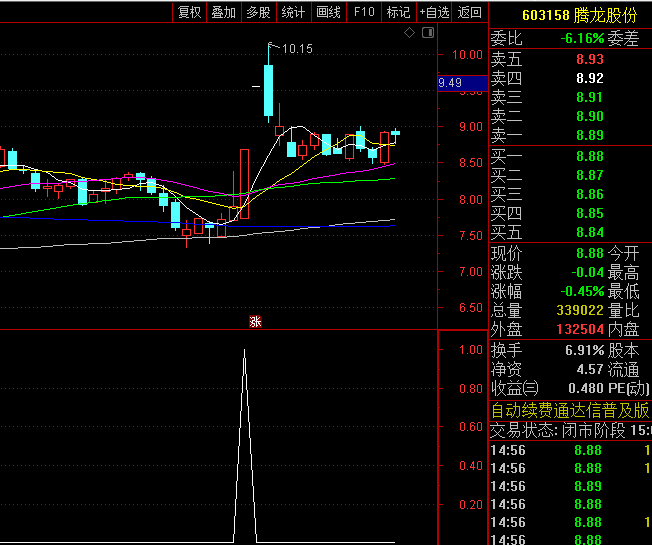Select the 多股 view

click(258, 12)
